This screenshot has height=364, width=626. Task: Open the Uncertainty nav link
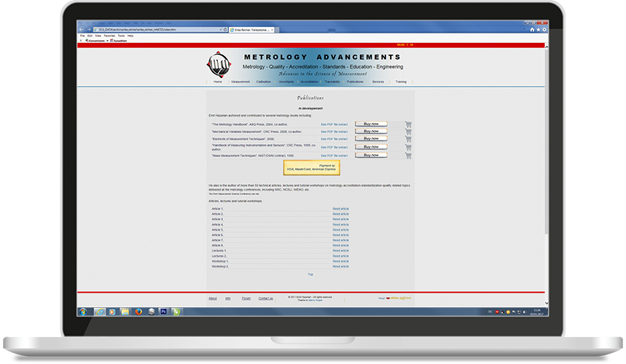pyautogui.click(x=286, y=82)
